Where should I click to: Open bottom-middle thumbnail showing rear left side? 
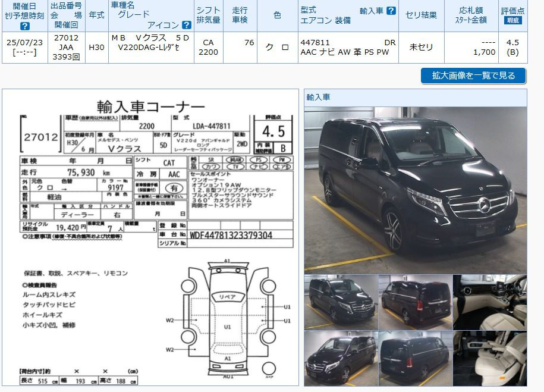coord(416,358)
